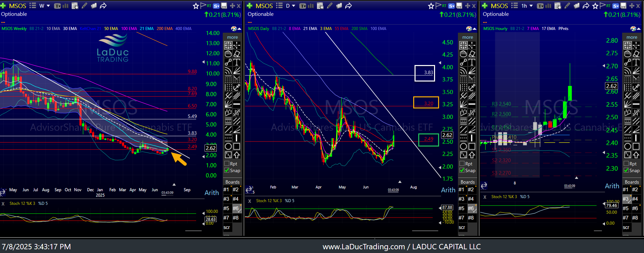Click the move cross-arrows icon on hourly chart
The height and width of the screenshot is (253, 644).
click(632, 6)
